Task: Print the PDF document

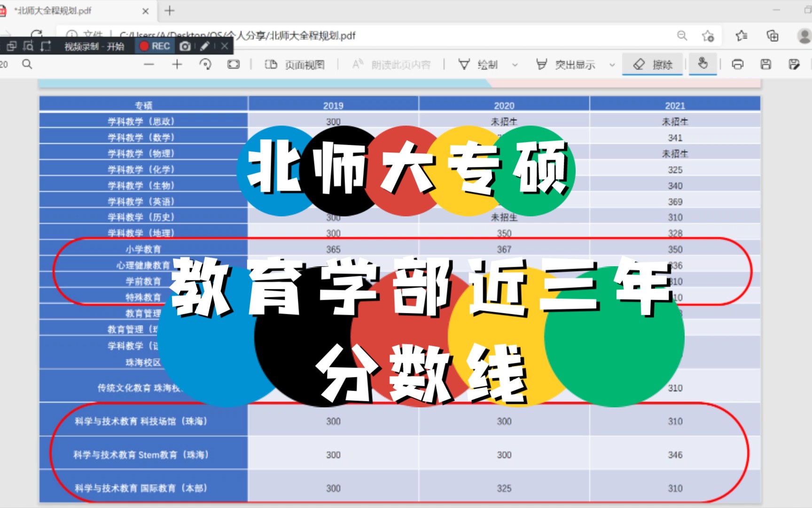Action: (x=738, y=64)
